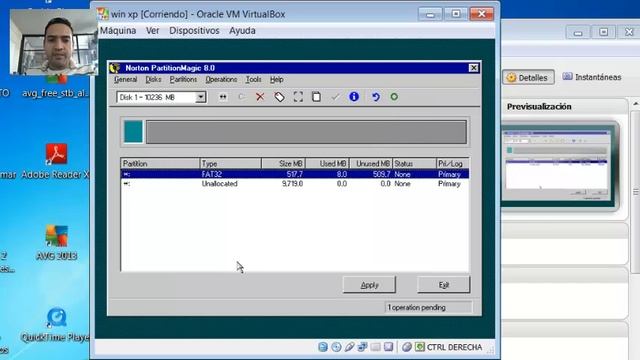Click the '1 operation pending' status text
Viewport: 640px width, 360px height.
pyautogui.click(x=416, y=307)
